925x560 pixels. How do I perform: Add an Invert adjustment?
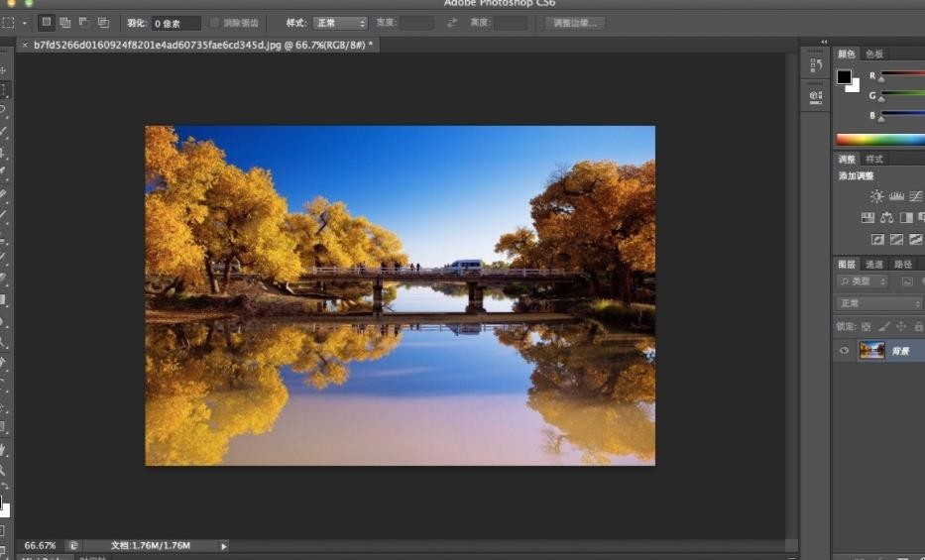(877, 239)
